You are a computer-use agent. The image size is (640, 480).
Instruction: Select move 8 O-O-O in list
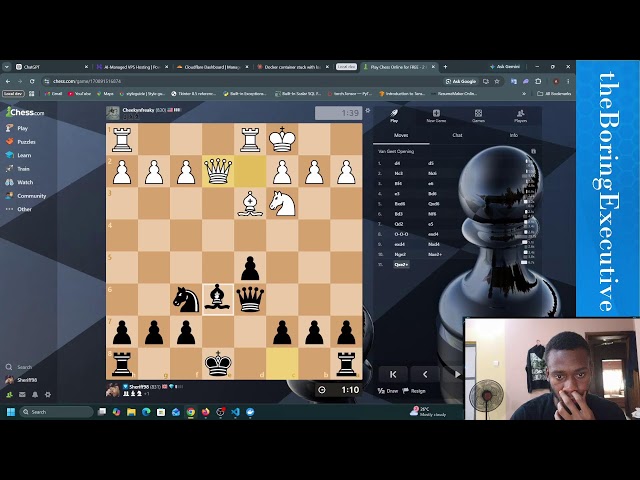pos(401,234)
